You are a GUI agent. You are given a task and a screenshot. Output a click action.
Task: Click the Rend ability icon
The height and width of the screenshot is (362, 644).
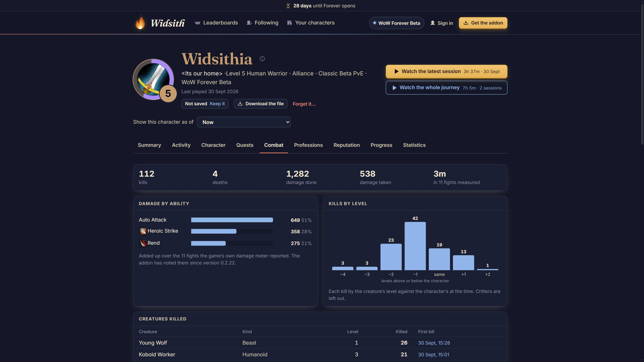143,243
